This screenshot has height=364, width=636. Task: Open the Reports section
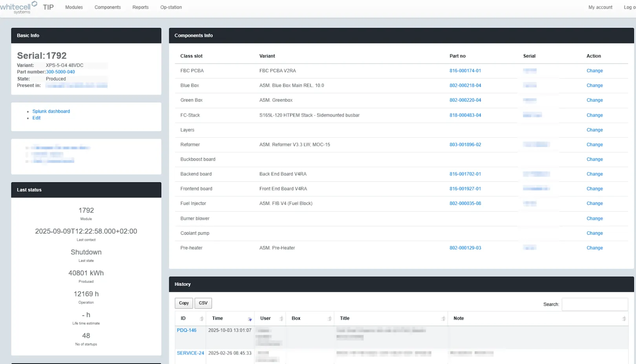coord(140,7)
